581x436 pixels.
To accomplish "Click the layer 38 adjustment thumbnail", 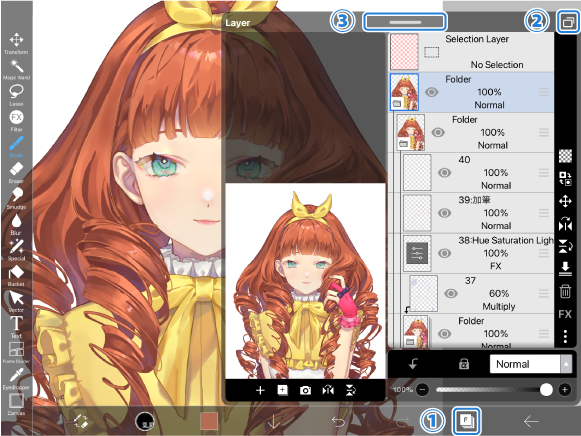I will 417,253.
